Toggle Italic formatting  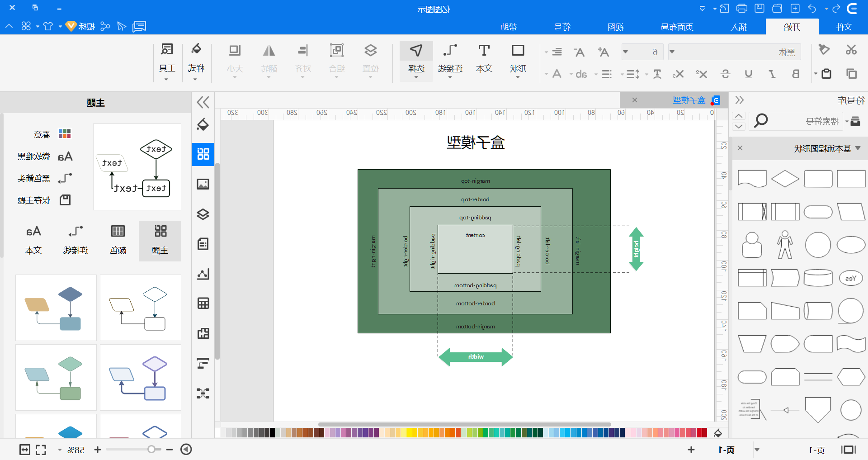(x=772, y=74)
